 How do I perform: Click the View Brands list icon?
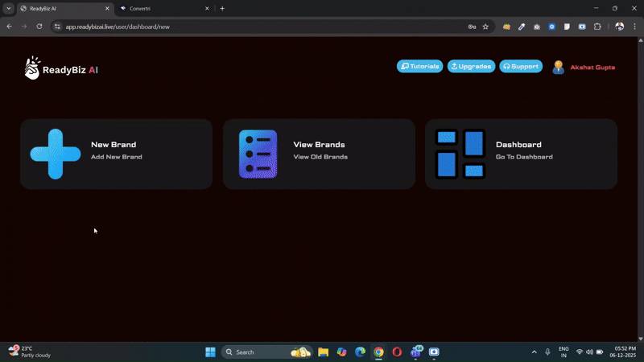258,154
